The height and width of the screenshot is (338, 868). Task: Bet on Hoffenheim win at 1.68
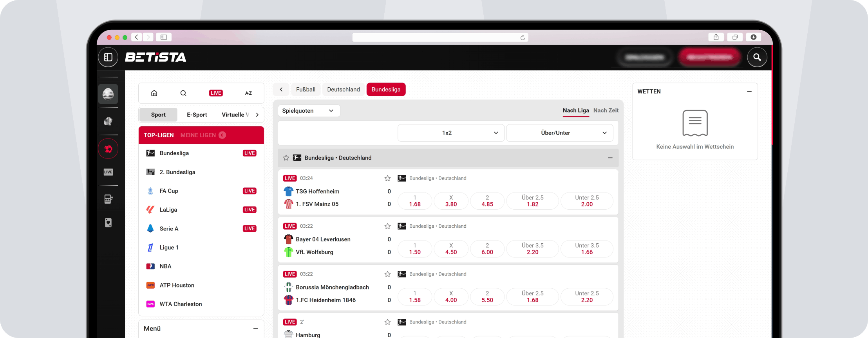(x=415, y=201)
